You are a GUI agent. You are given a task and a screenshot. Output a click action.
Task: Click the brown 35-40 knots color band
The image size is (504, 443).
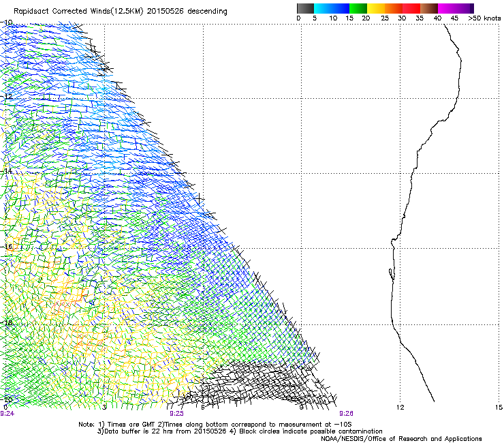429,8
